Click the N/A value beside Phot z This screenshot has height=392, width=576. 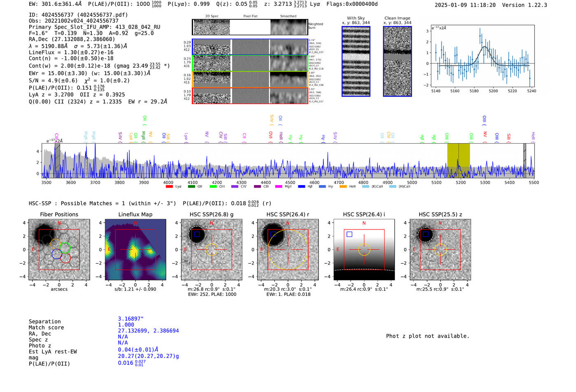(123, 343)
